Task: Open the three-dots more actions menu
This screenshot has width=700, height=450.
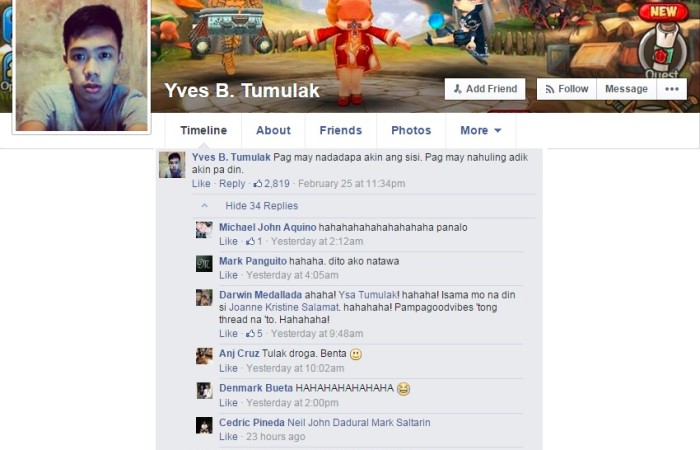Action: (x=672, y=89)
